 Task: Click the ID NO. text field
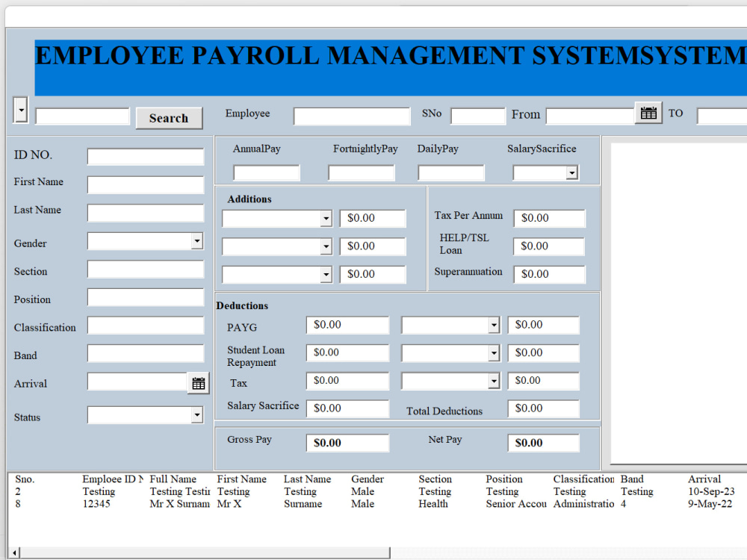[x=146, y=157]
